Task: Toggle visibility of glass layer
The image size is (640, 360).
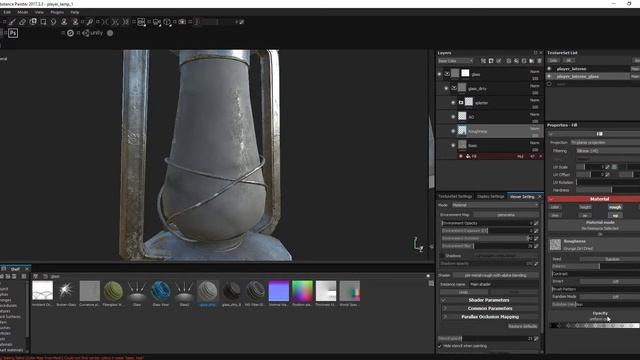Action: click(x=439, y=74)
